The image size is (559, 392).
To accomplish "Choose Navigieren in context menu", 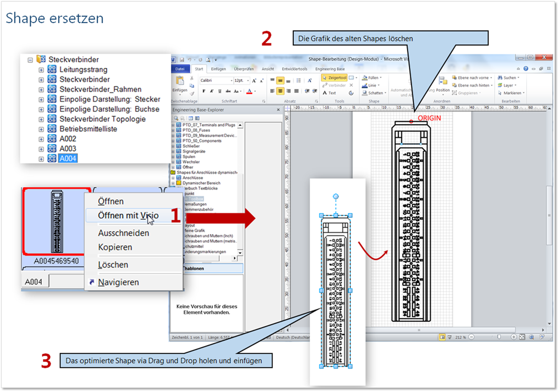I will pos(119,282).
